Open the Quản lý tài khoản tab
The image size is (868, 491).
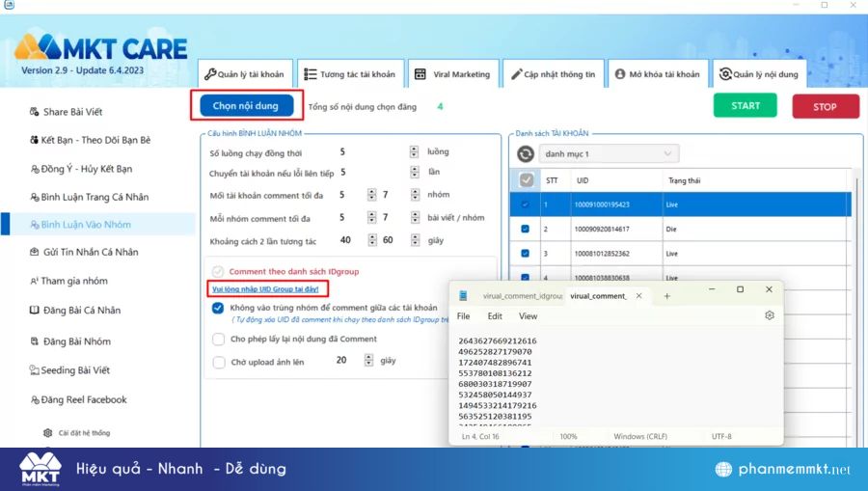(x=245, y=73)
